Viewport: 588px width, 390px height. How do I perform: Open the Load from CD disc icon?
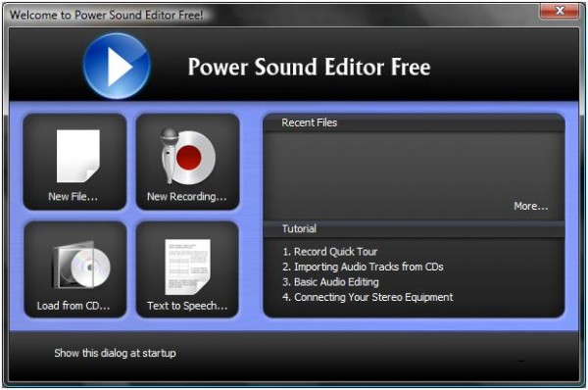point(81,265)
